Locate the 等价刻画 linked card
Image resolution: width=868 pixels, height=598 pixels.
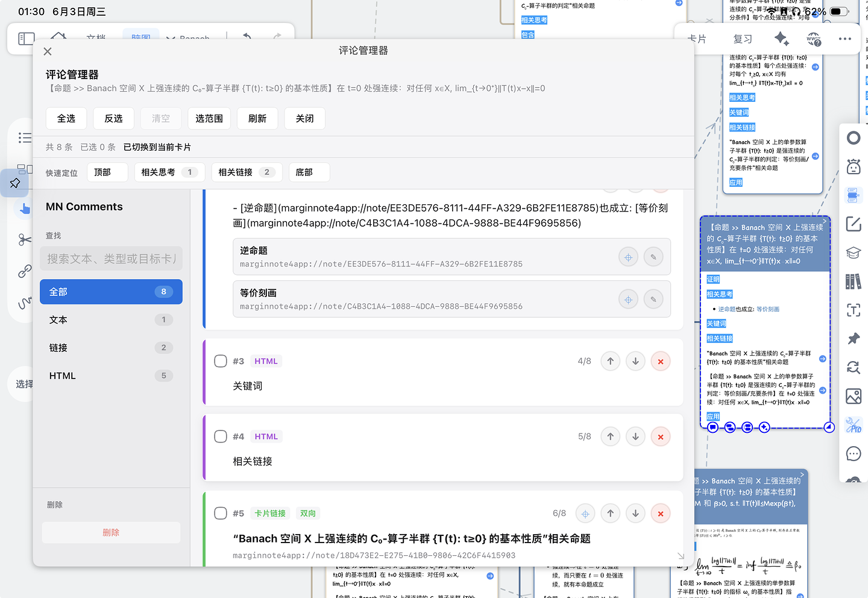click(628, 300)
